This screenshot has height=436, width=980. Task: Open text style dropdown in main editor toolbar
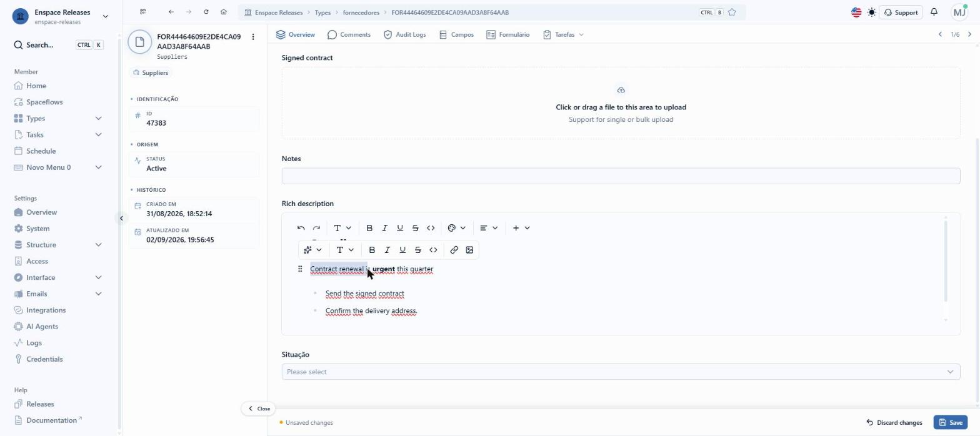coord(342,228)
